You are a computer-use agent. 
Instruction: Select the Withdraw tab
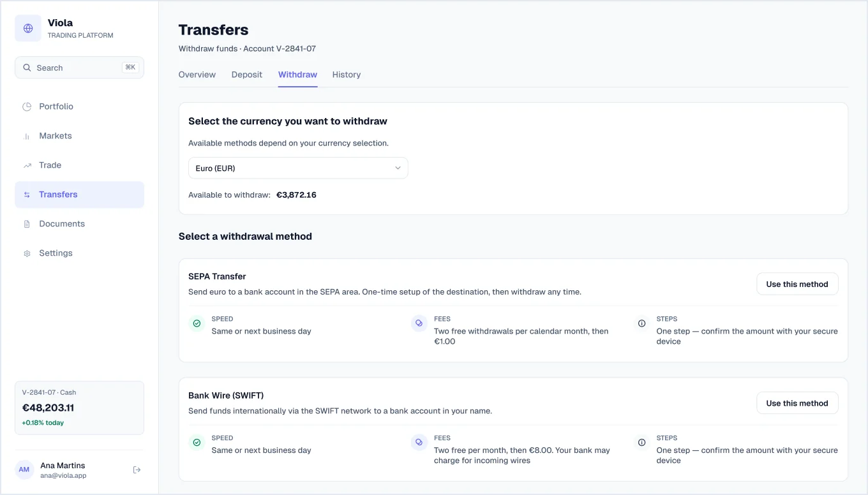pos(297,75)
